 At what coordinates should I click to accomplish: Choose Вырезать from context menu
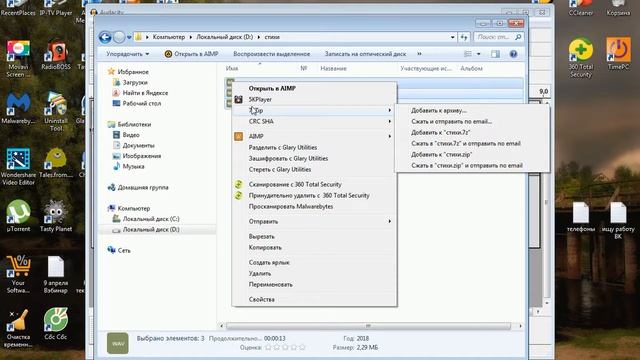(x=314, y=237)
